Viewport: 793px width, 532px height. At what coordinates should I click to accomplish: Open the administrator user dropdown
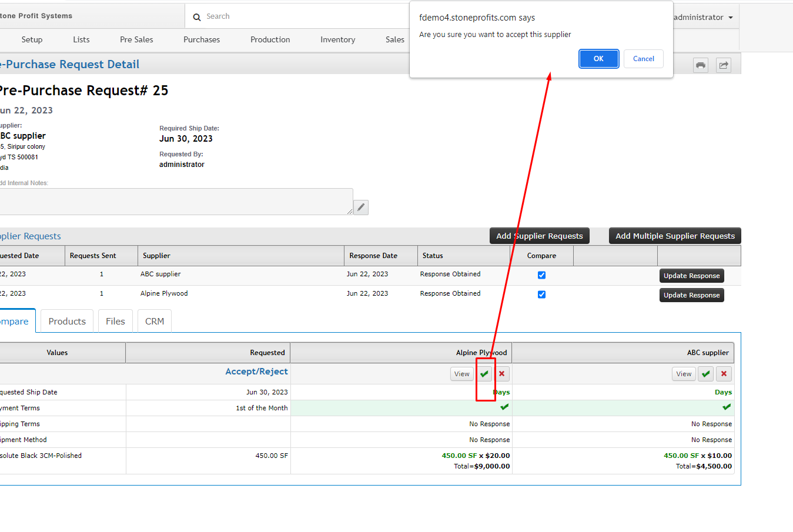click(703, 17)
